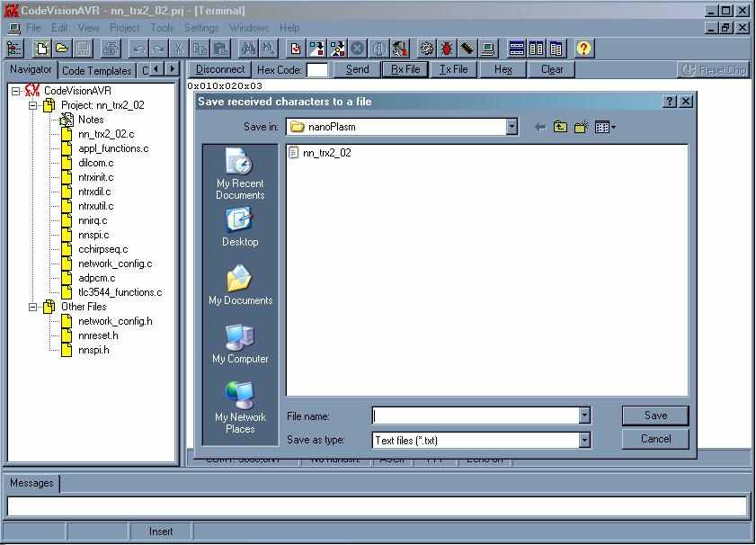Viewport: 756px width, 545px height.
Task: Click the Save button in the dialog
Action: point(655,415)
